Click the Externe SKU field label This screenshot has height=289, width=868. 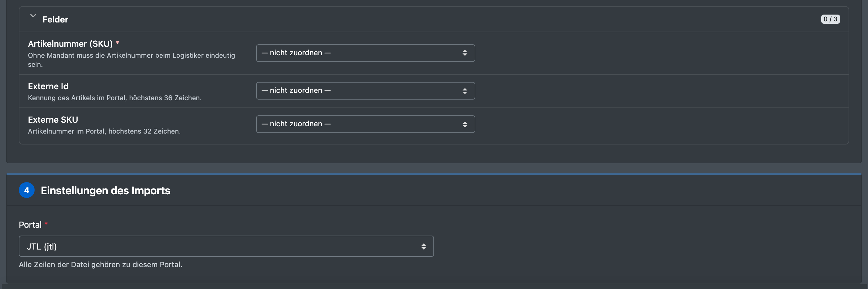[53, 120]
